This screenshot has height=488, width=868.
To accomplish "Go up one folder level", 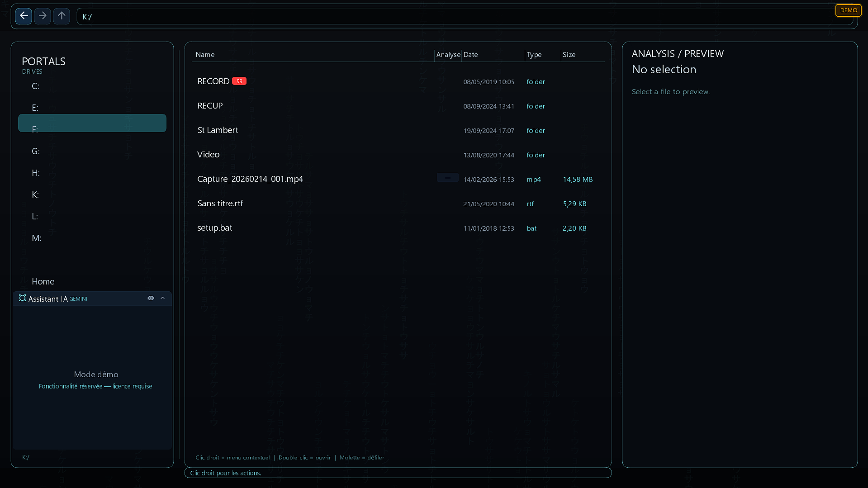I will (62, 16).
